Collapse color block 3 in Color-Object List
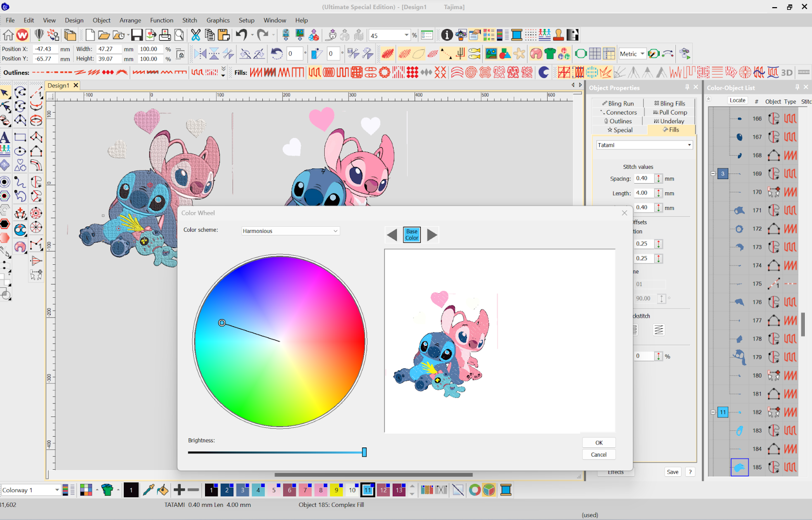The image size is (812, 520). click(713, 174)
